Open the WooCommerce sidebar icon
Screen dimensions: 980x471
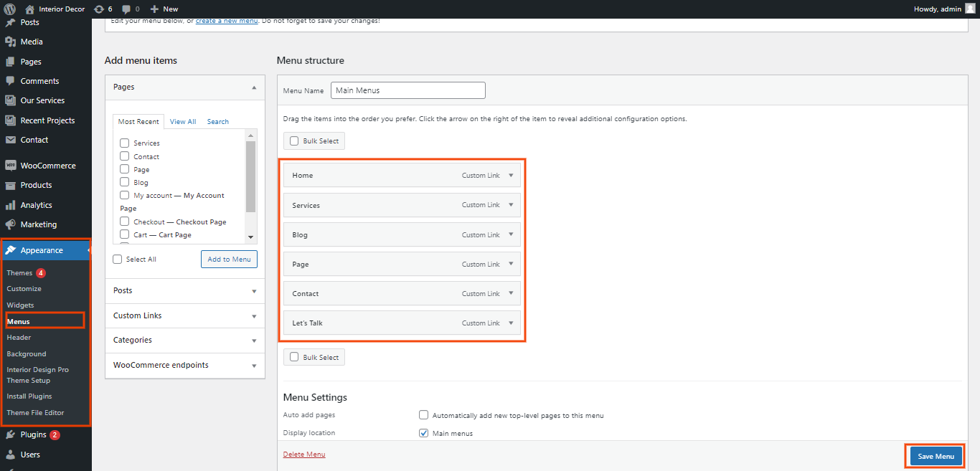pos(11,166)
